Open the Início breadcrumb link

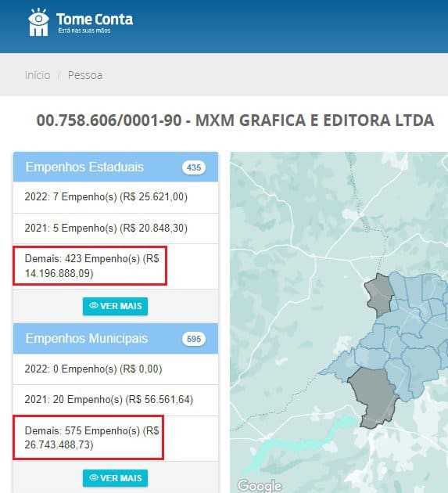click(38, 75)
